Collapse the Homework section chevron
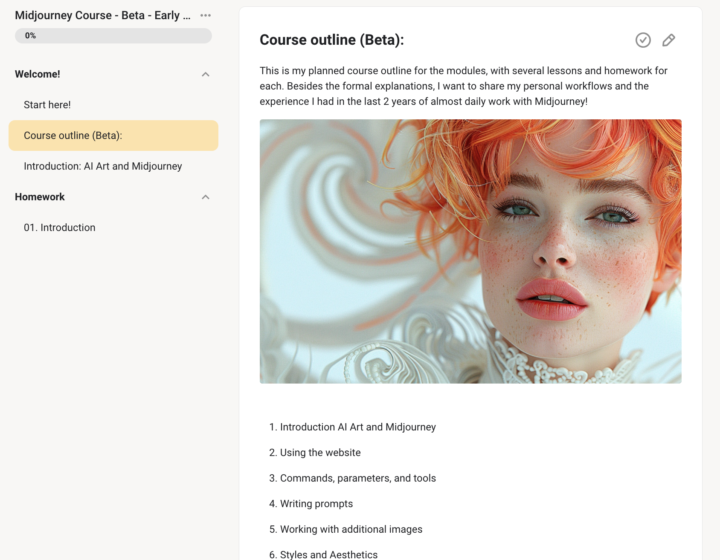Viewport: 720px width, 560px height. pos(205,197)
